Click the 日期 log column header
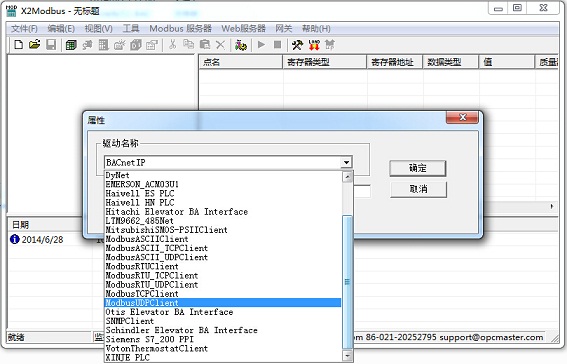 44,225
